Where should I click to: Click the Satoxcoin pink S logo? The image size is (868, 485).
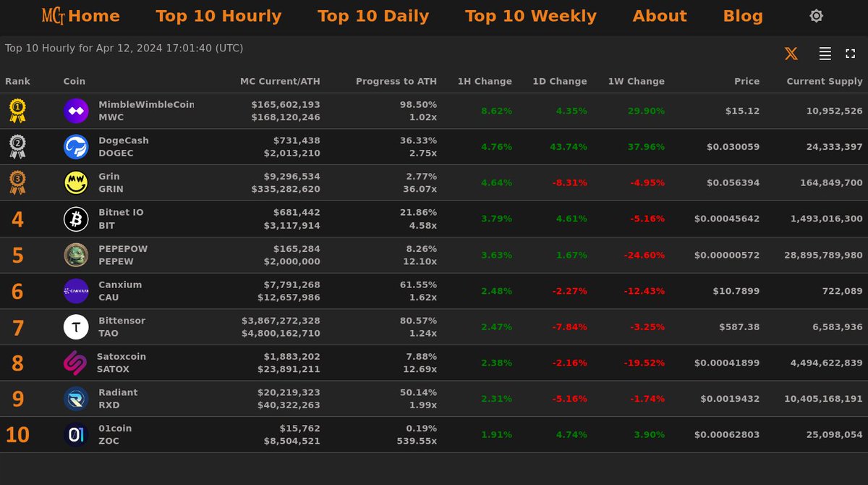(75, 363)
